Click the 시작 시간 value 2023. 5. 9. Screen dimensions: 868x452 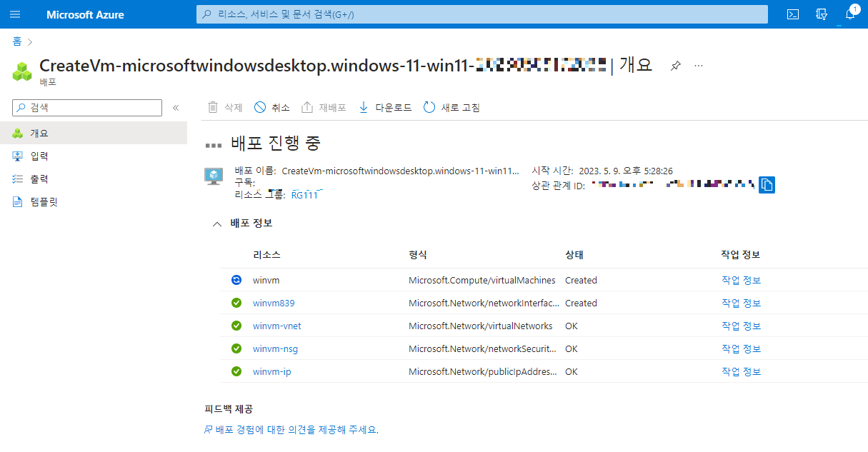tap(626, 171)
